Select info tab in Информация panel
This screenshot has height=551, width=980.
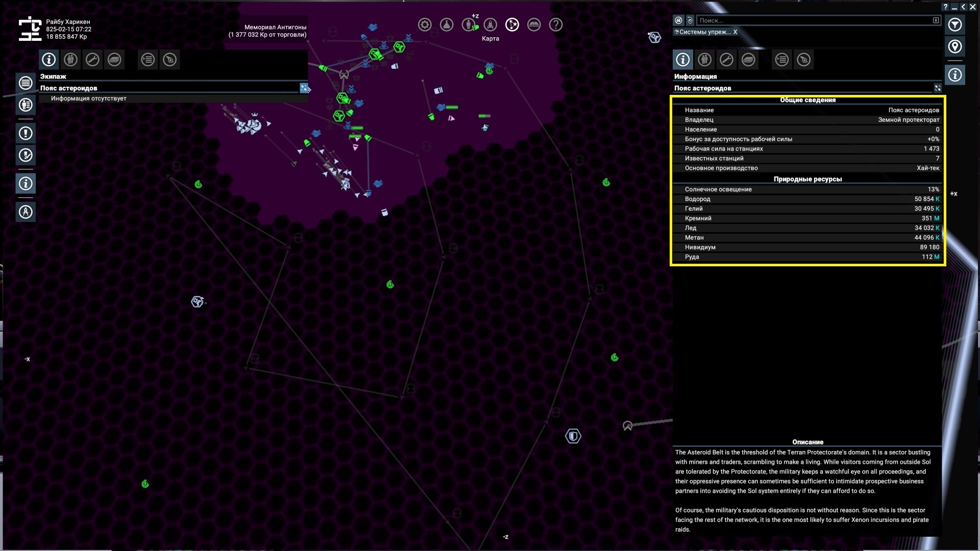[683, 60]
